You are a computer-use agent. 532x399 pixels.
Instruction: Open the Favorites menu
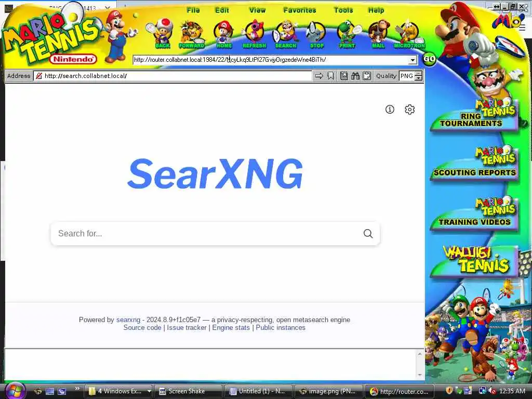300,10
